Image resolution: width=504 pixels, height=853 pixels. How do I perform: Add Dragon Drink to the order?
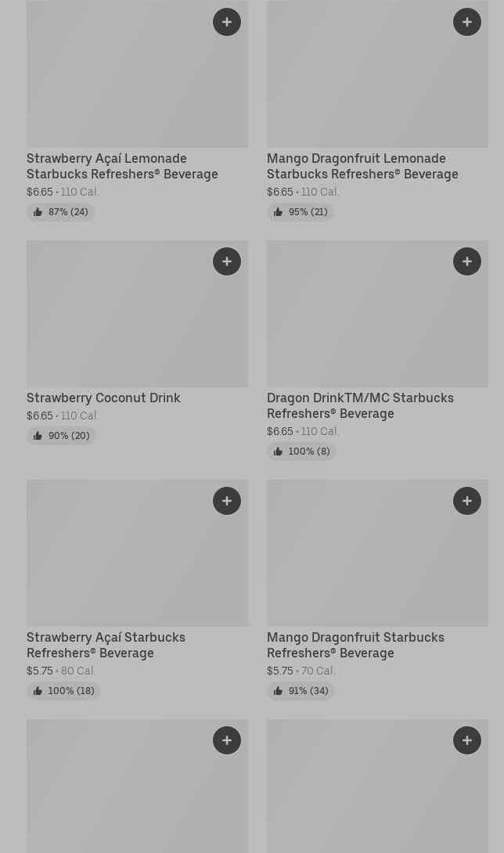tap(467, 261)
